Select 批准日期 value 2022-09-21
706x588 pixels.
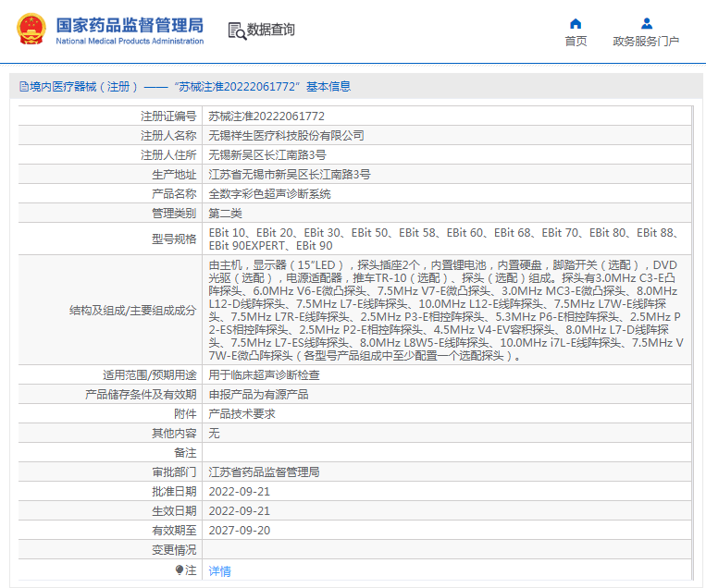[239, 491]
